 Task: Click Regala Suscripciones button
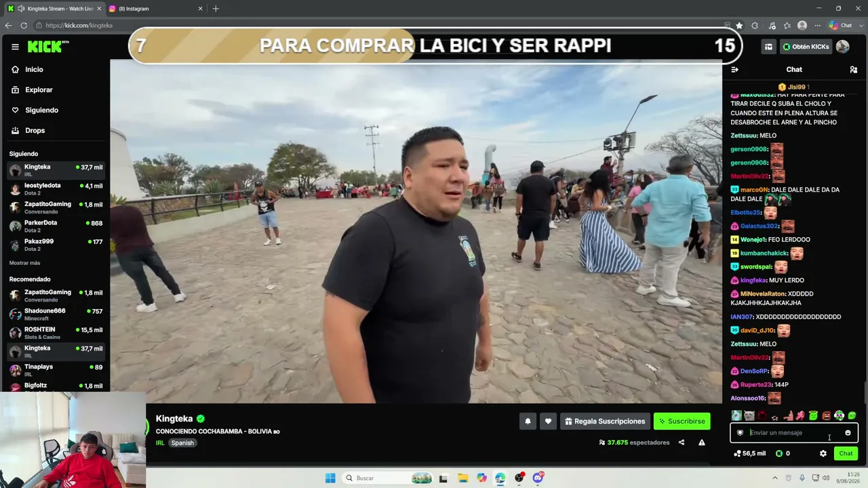pos(604,421)
